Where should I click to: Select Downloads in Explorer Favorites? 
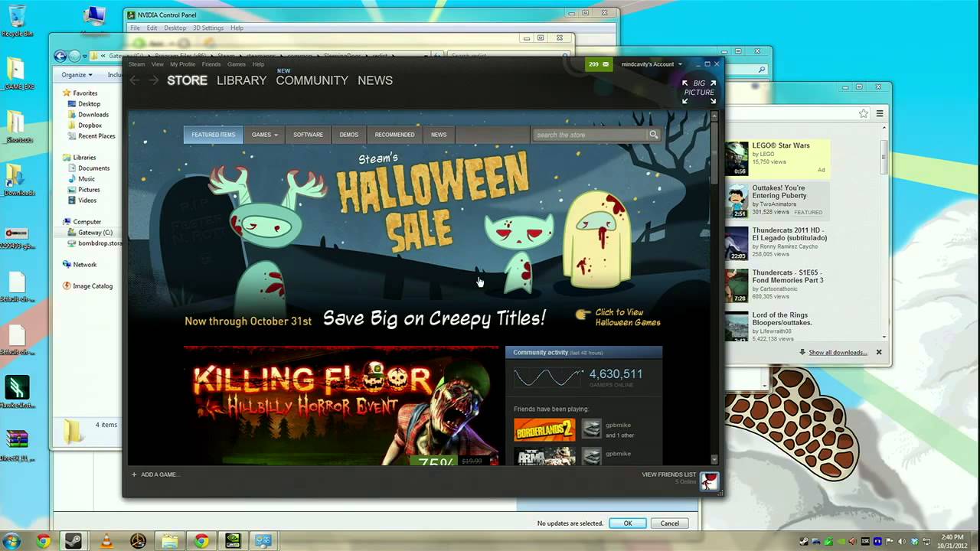(x=93, y=115)
